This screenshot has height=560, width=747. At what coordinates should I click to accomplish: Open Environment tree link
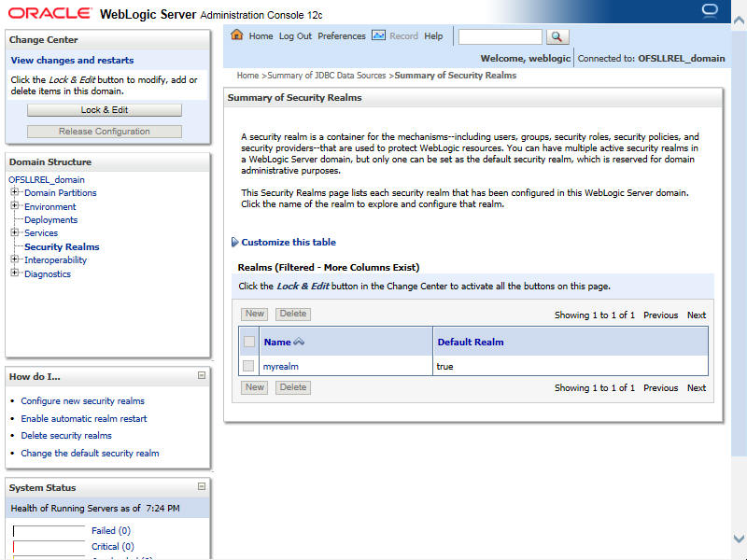point(50,207)
